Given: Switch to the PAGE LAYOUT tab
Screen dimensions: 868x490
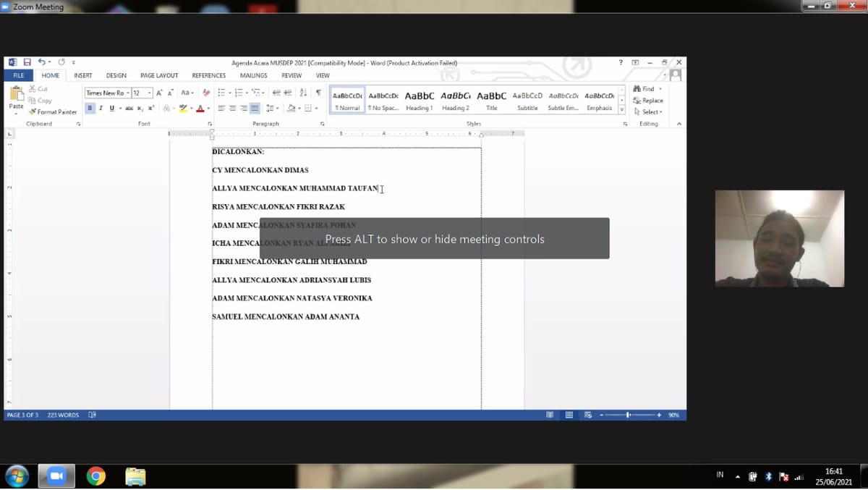Looking at the screenshot, I should [159, 75].
